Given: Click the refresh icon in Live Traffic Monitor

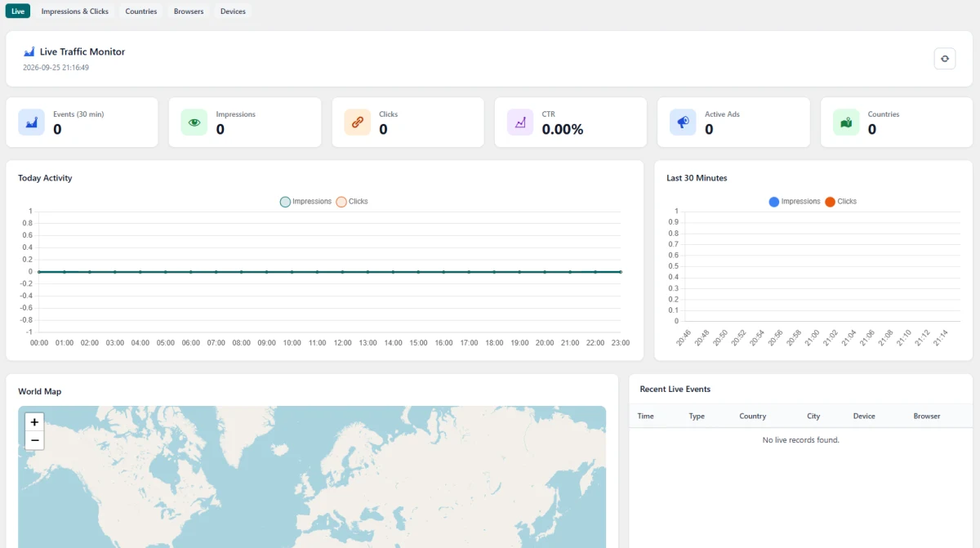Looking at the screenshot, I should pos(945,58).
